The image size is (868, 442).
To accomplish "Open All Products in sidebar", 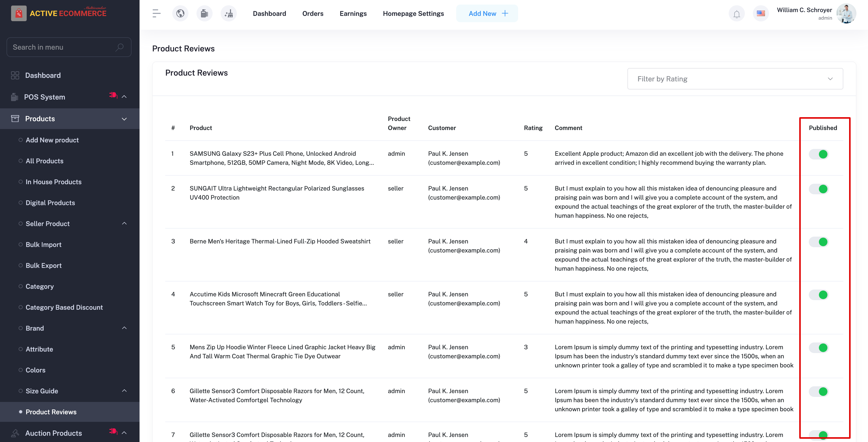I will (45, 161).
